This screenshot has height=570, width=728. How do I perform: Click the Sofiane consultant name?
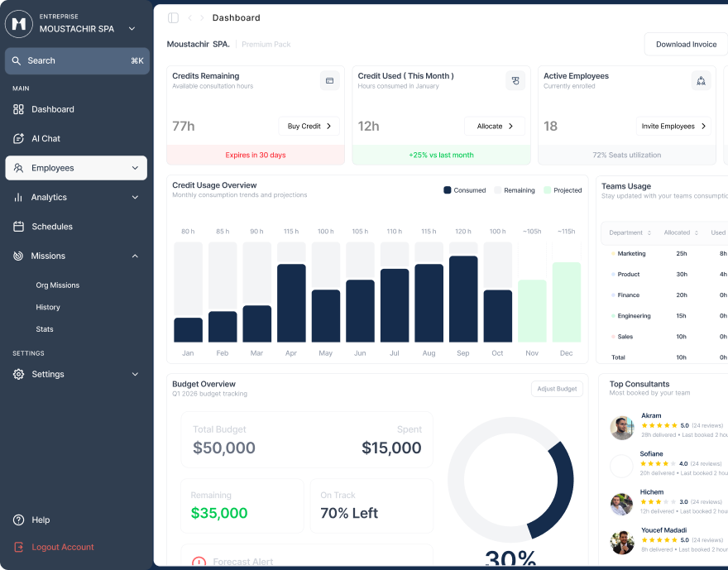pos(651,454)
